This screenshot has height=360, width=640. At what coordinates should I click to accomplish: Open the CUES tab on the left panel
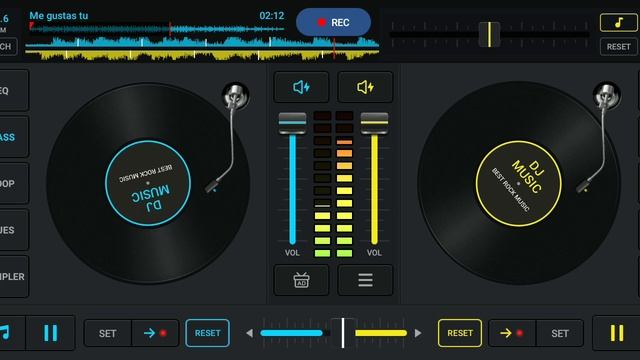click(13, 230)
